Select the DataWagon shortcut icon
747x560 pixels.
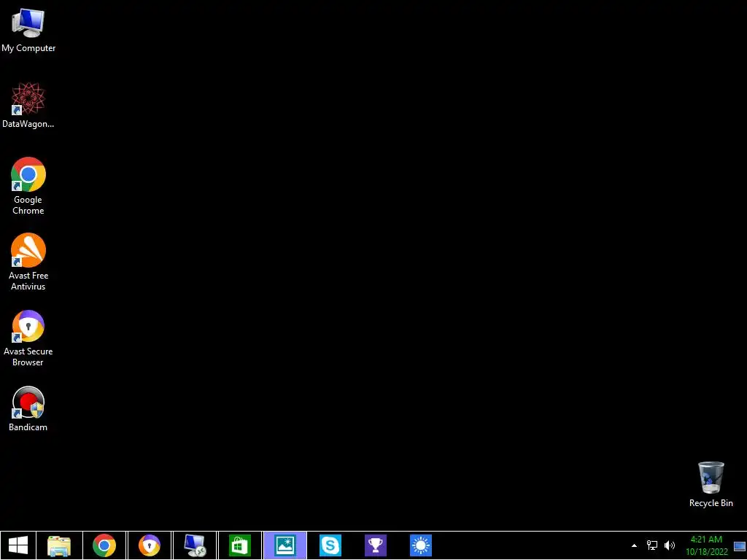pos(28,105)
